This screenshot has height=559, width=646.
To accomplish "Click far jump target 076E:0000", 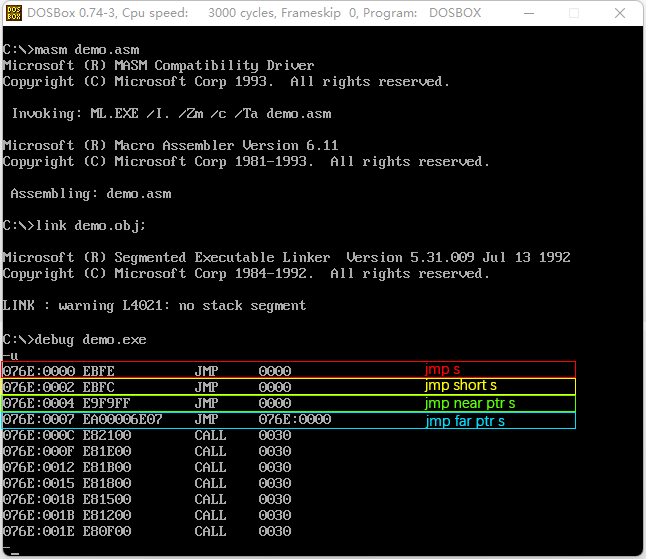I will tap(295, 419).
